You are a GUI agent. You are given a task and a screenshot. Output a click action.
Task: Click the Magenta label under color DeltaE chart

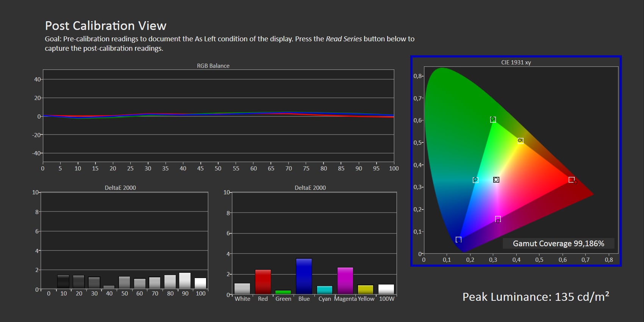[x=345, y=299]
